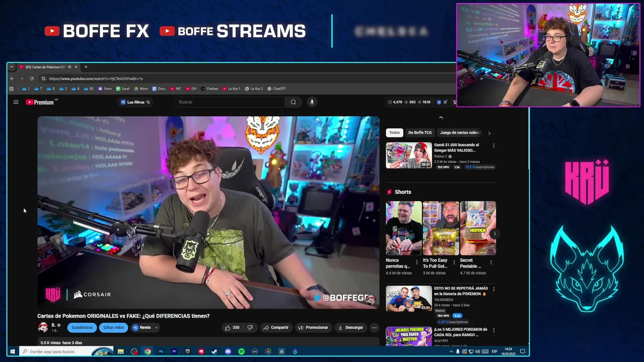
Task: Click the YouTube Buscar search field
Action: 231,102
